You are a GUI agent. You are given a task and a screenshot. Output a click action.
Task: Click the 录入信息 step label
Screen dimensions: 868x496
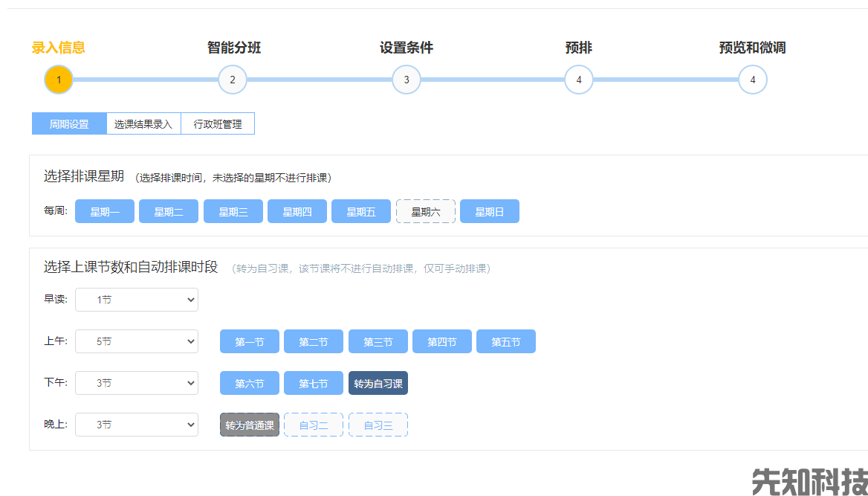(59, 48)
